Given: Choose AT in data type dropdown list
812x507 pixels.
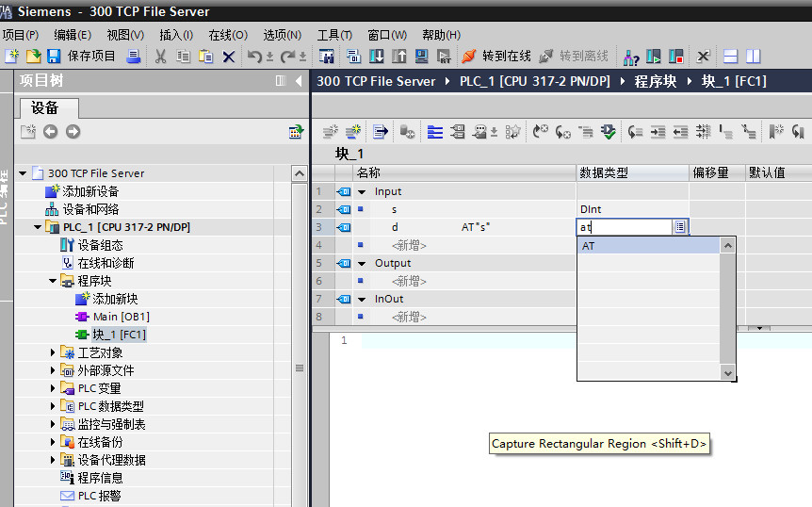Looking at the screenshot, I should [648, 246].
